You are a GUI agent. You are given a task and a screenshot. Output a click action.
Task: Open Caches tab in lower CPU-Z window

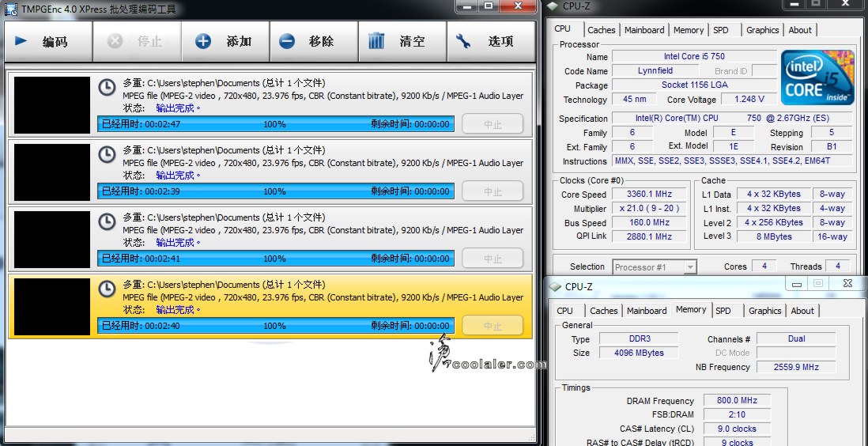pos(603,311)
